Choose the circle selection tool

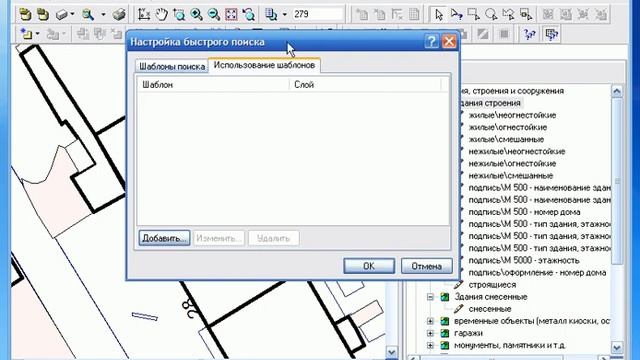click(491, 15)
